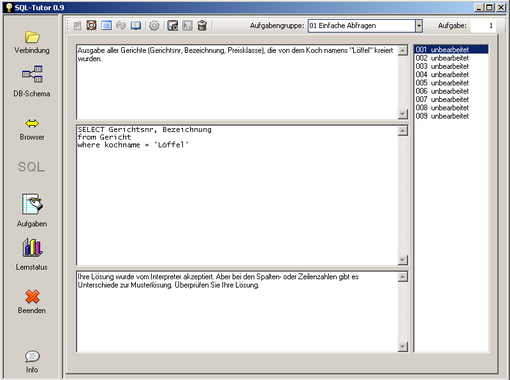Open the Verbindung folder icon in the sidebar
This screenshot has width=510, height=380.
32,37
